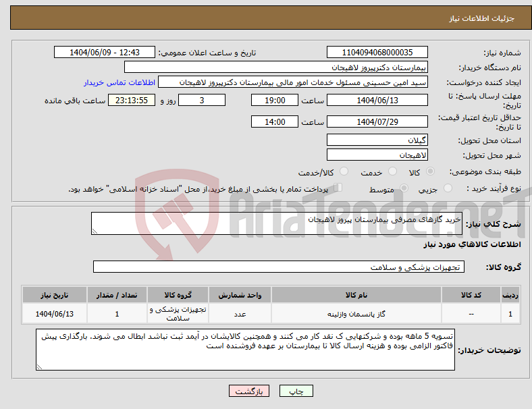Click the goods group cell in row 1
This screenshot has height=409, width=532.
click(x=178, y=314)
